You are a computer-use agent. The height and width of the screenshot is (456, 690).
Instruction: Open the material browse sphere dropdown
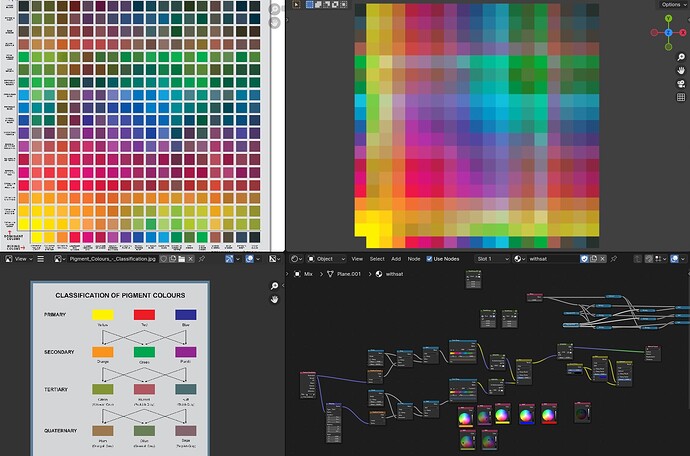coord(520,259)
